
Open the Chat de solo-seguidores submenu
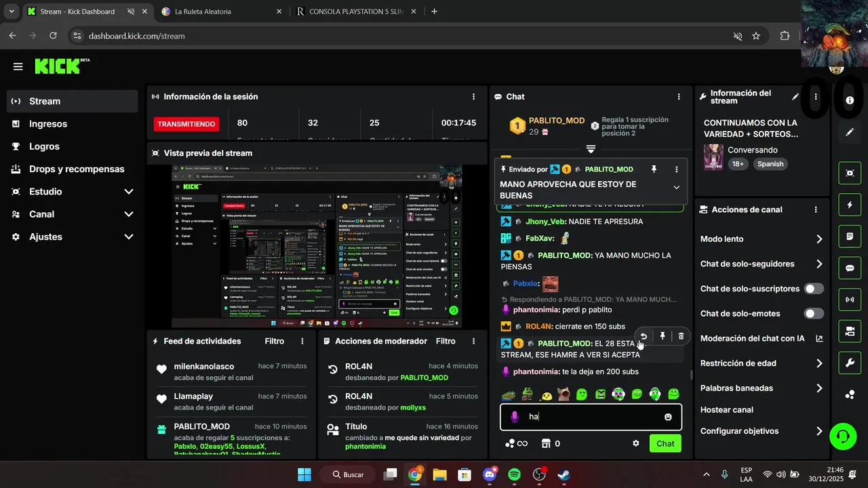762,264
